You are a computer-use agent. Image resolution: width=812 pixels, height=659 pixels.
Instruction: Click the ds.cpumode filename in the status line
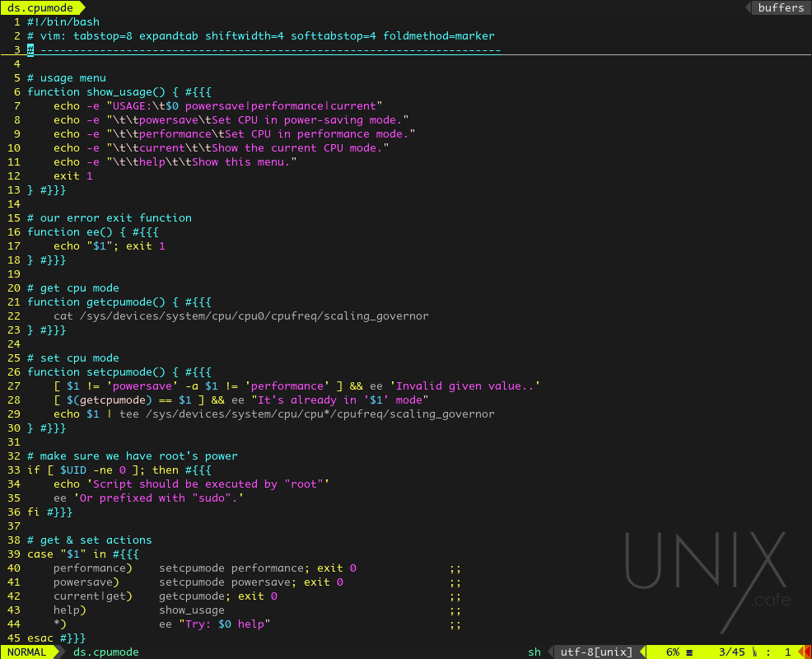[x=105, y=652]
